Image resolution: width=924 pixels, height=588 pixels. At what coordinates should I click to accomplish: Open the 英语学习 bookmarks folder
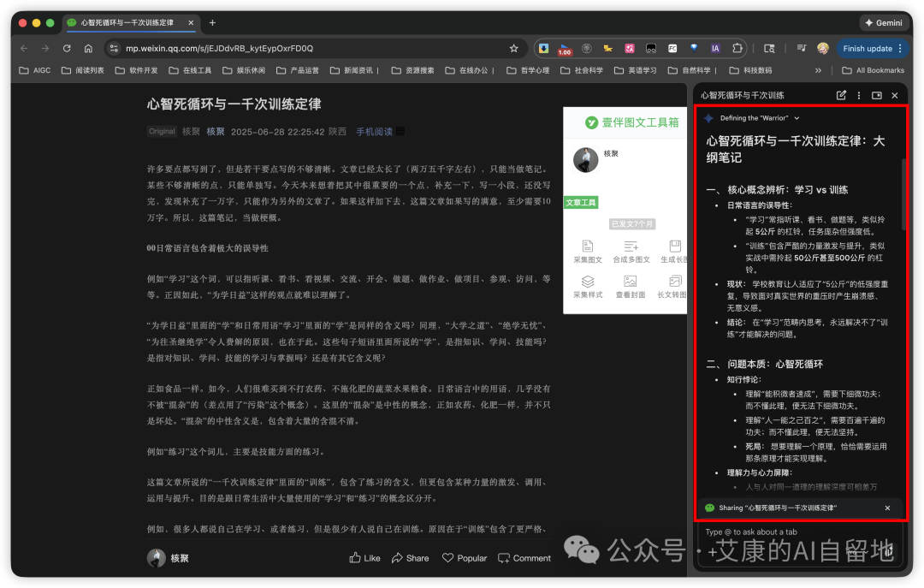[635, 70]
